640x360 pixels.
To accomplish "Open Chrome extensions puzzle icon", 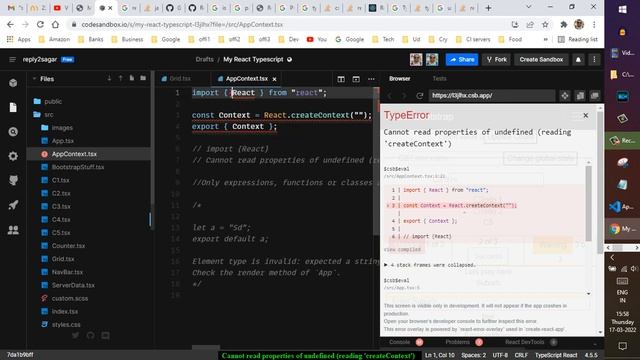I will [564, 24].
